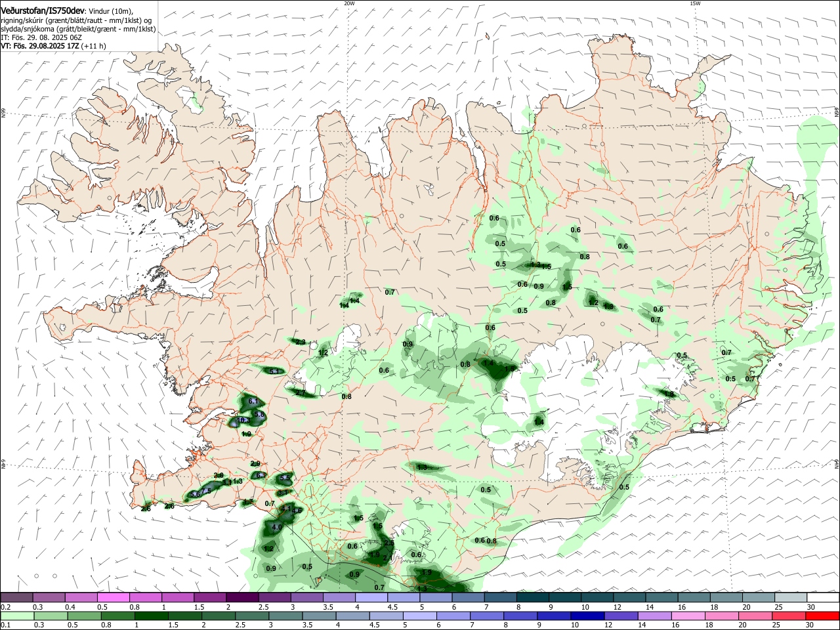Click the lightest green swatch at 0.1, lower legend row
This screenshot has height=630, width=840.
(17, 616)
